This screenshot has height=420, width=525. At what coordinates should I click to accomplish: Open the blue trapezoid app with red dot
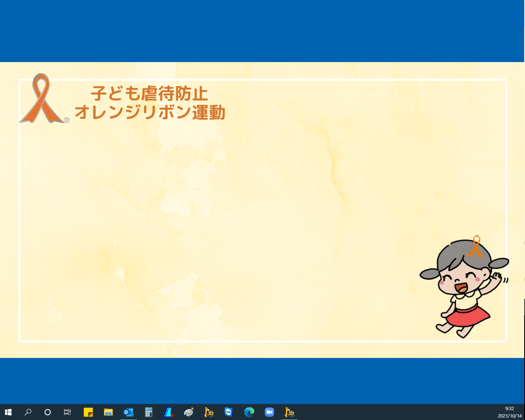pyautogui.click(x=169, y=412)
